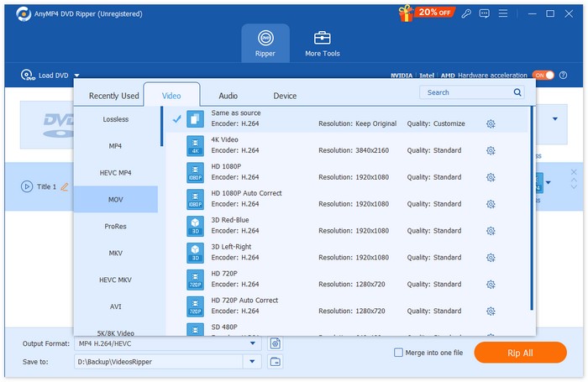Click the edit pencil beside Title 1

[65, 186]
